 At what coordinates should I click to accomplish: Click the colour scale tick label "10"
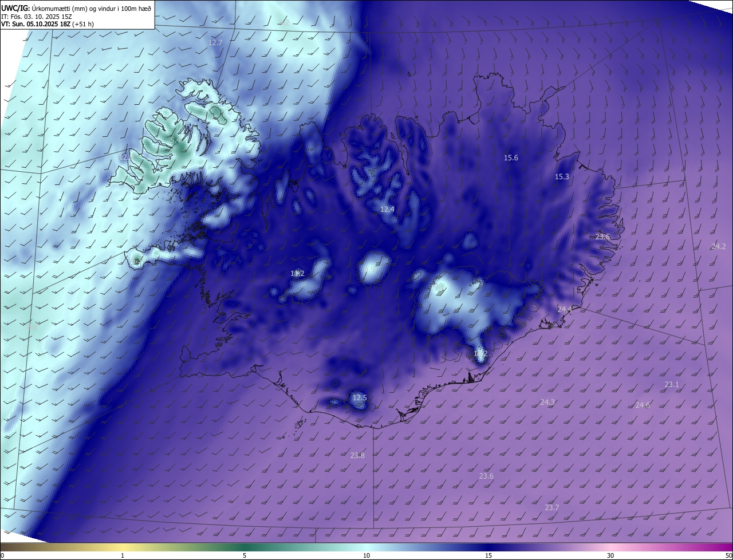pos(366,555)
